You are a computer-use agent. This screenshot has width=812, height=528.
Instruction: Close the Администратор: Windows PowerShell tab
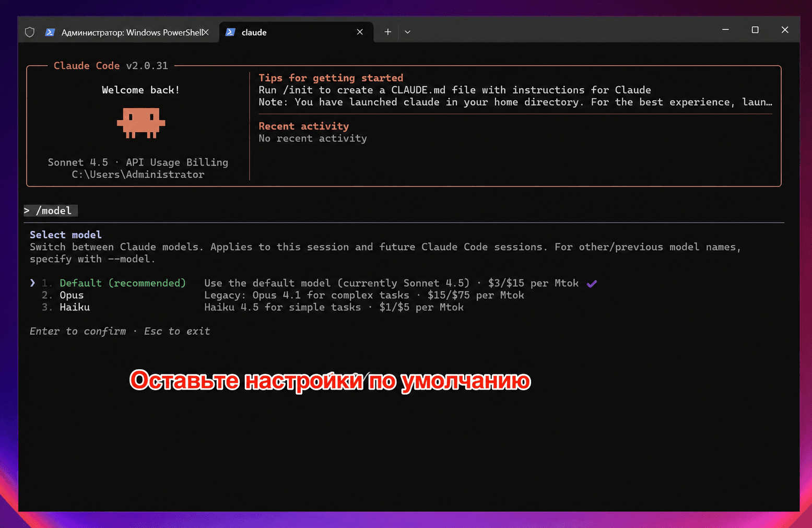[206, 32]
